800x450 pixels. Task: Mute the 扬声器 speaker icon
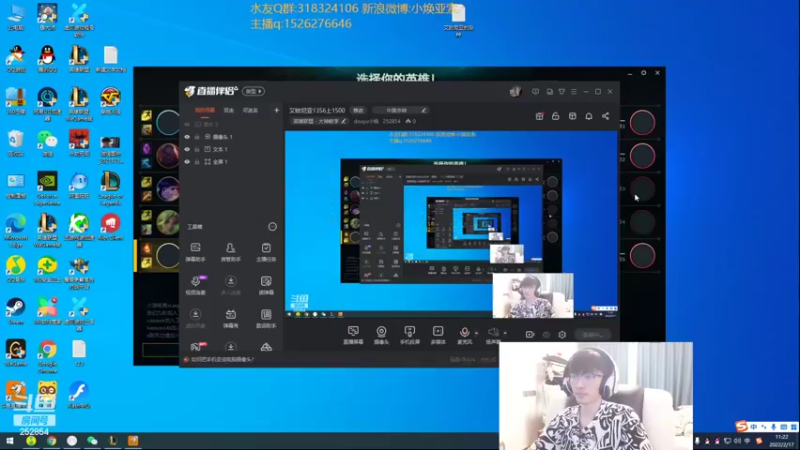(493, 333)
